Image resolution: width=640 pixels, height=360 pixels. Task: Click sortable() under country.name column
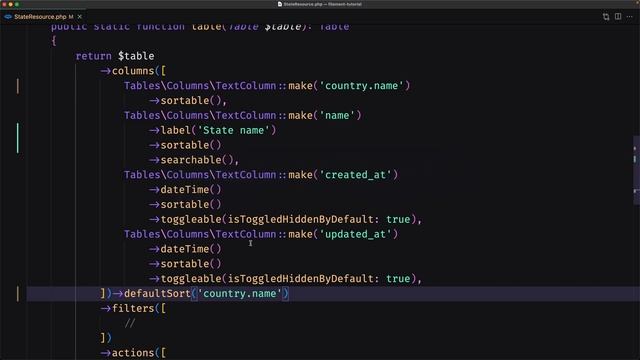tap(188, 100)
